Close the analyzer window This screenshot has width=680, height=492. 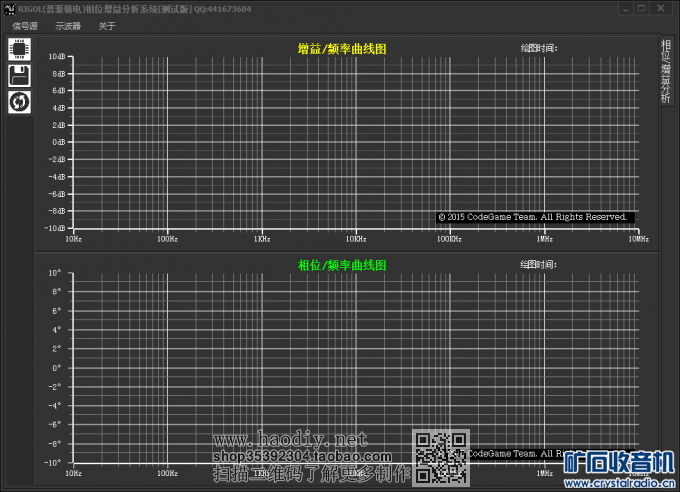pos(666,8)
